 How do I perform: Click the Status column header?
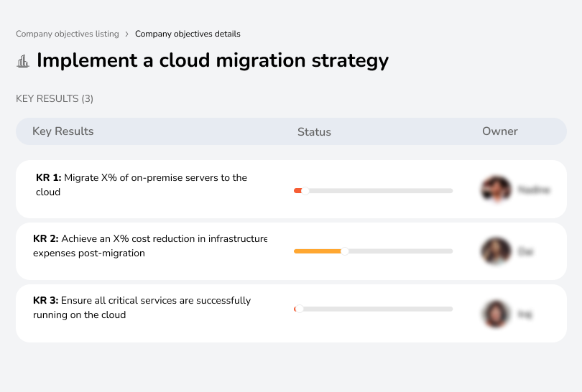coord(314,131)
